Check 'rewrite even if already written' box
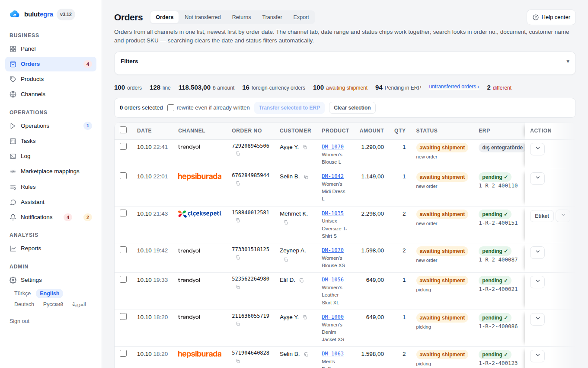Image resolution: width=588 pixels, height=368 pixels. tap(171, 108)
